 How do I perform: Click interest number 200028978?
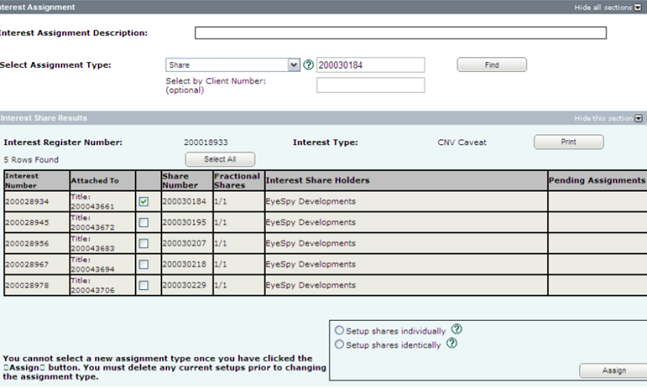(x=27, y=285)
